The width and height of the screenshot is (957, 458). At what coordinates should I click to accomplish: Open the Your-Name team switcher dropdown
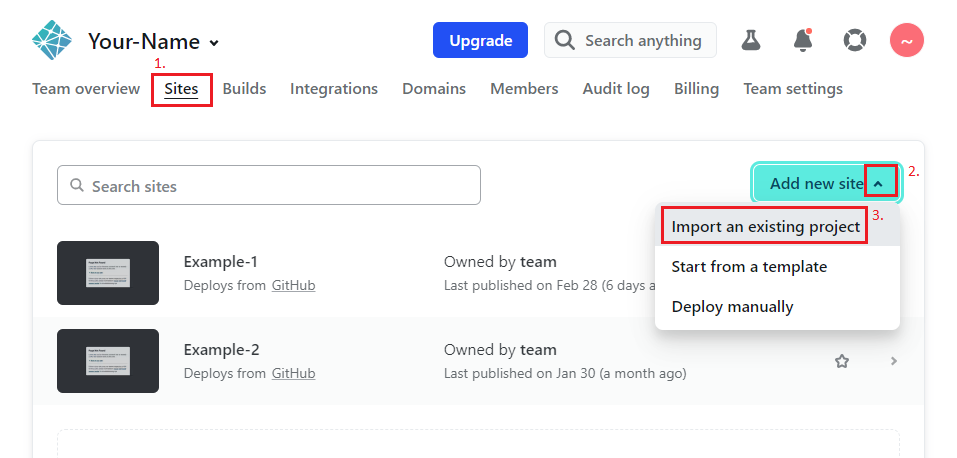pos(153,42)
